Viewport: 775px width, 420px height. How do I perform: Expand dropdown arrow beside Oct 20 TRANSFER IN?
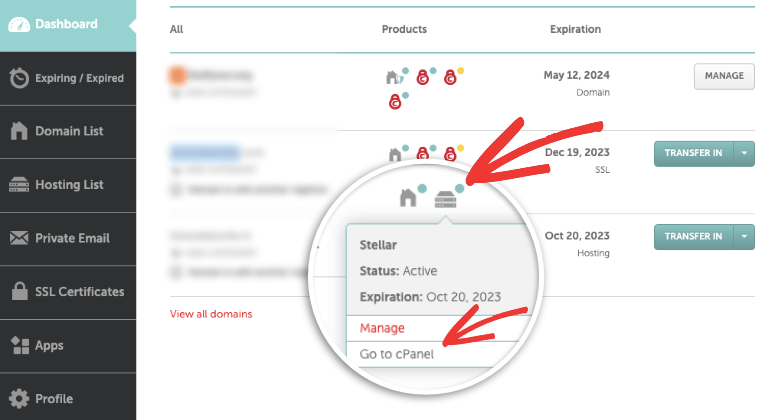(744, 237)
